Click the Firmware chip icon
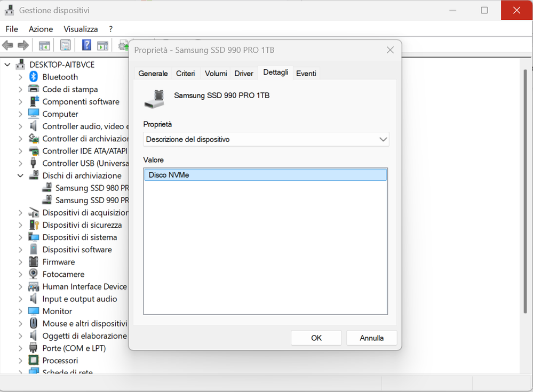The image size is (533, 392). pos(33,261)
